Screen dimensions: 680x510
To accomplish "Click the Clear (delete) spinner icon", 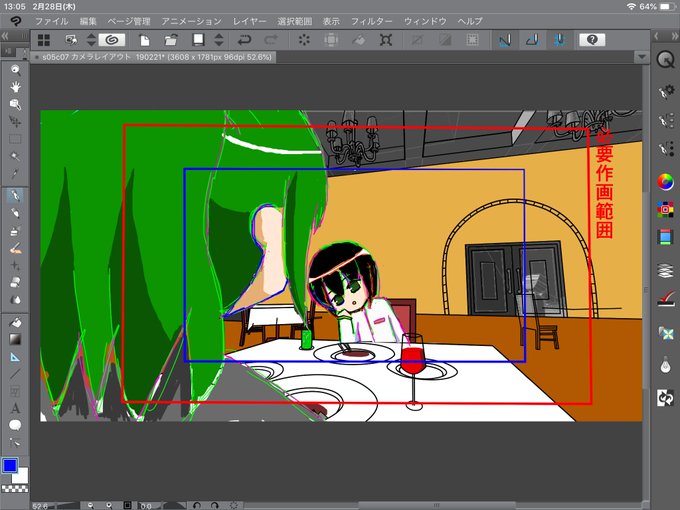I will click(x=304, y=40).
